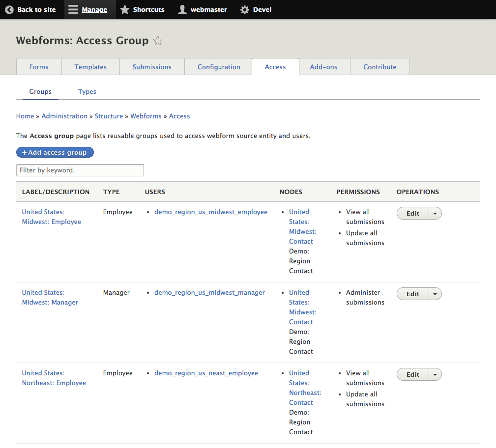Click the Structure breadcrumb link

coord(109,116)
